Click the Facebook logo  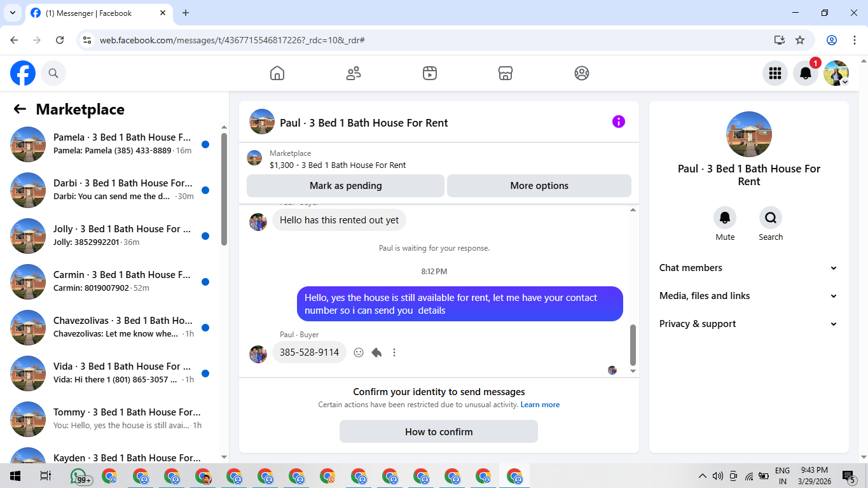(x=23, y=74)
